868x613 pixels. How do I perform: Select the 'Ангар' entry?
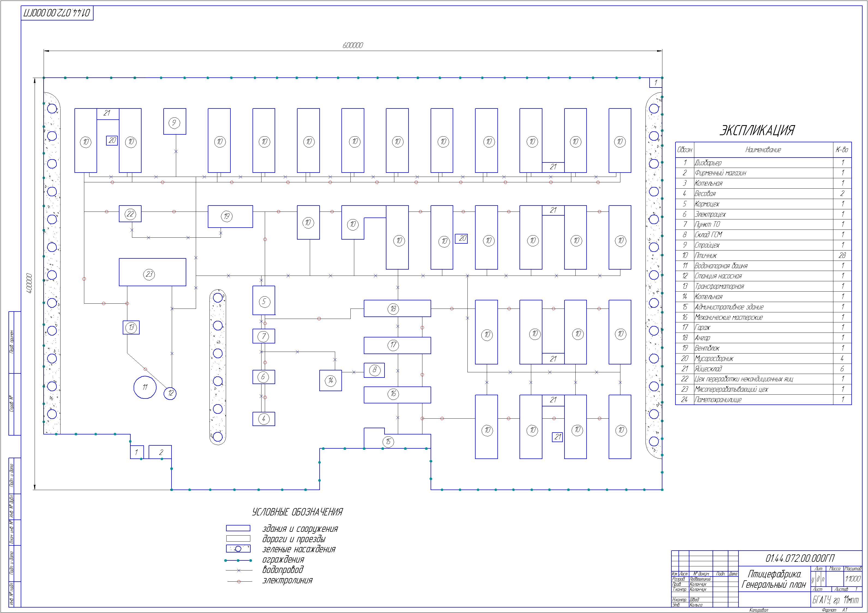702,338
